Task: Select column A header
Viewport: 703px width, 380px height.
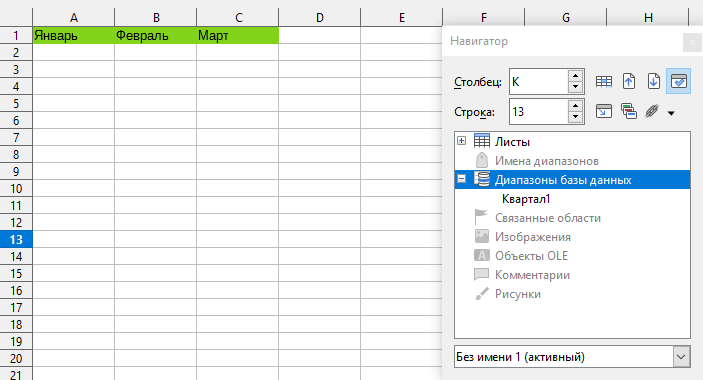Action: coord(74,17)
